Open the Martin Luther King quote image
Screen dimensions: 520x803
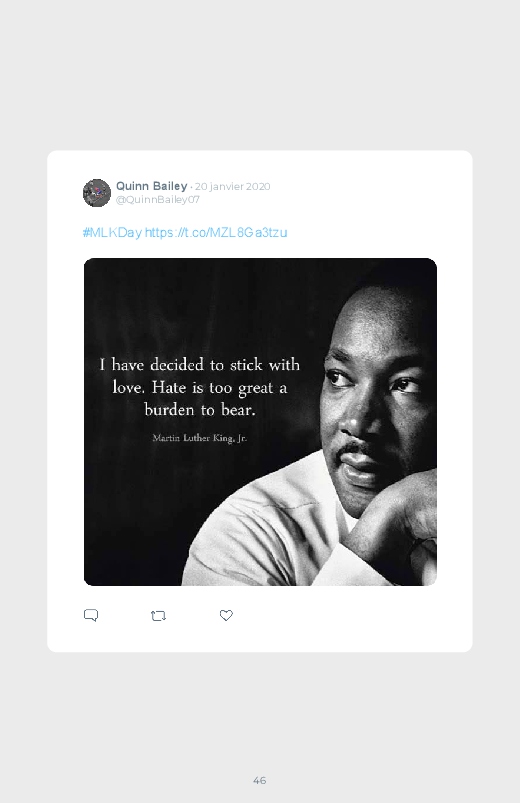click(260, 422)
